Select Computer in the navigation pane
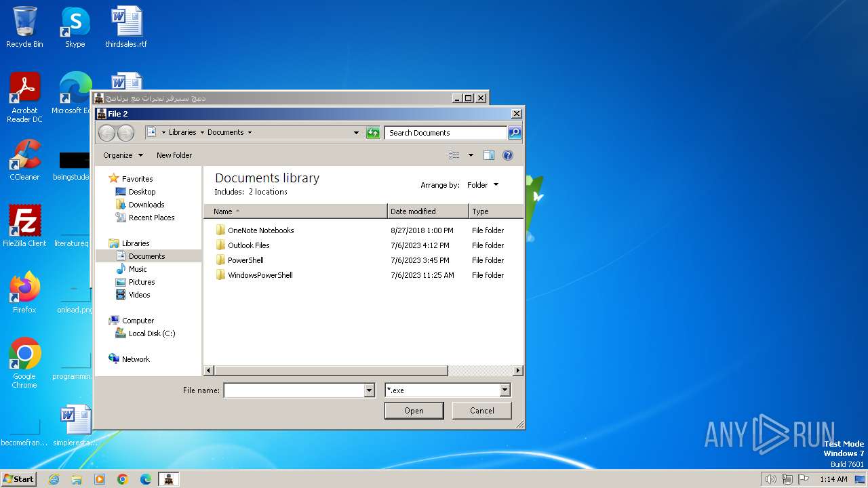 pyautogui.click(x=131, y=321)
